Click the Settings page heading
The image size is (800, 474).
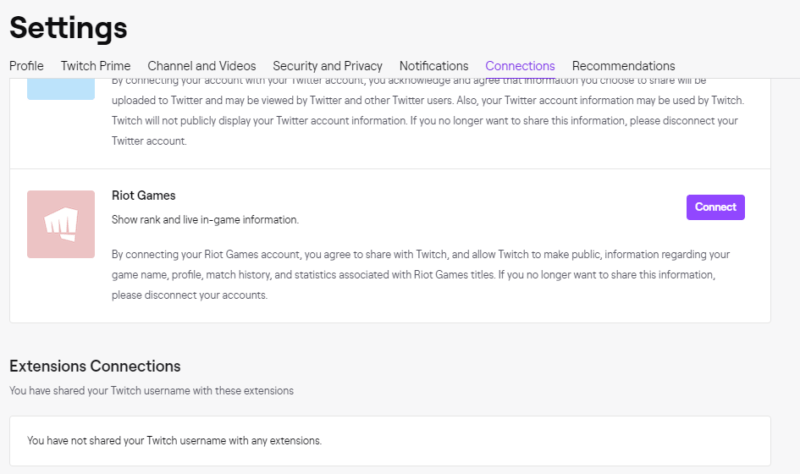(68, 28)
